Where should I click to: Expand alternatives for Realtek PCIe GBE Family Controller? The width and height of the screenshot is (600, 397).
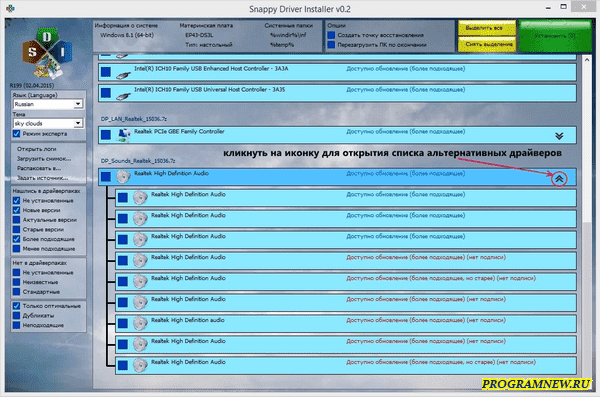[x=559, y=136]
